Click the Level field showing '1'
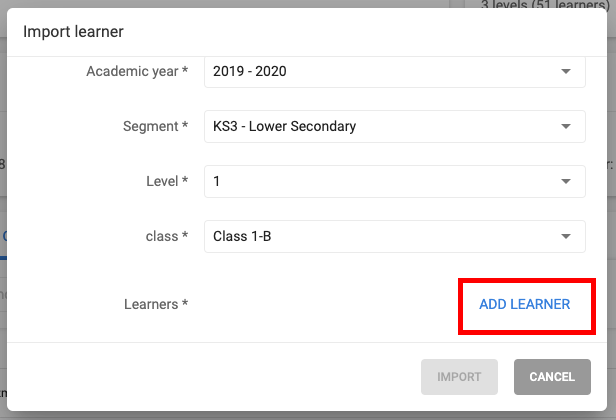Screen dimensions: 616x420 [x=217, y=182]
